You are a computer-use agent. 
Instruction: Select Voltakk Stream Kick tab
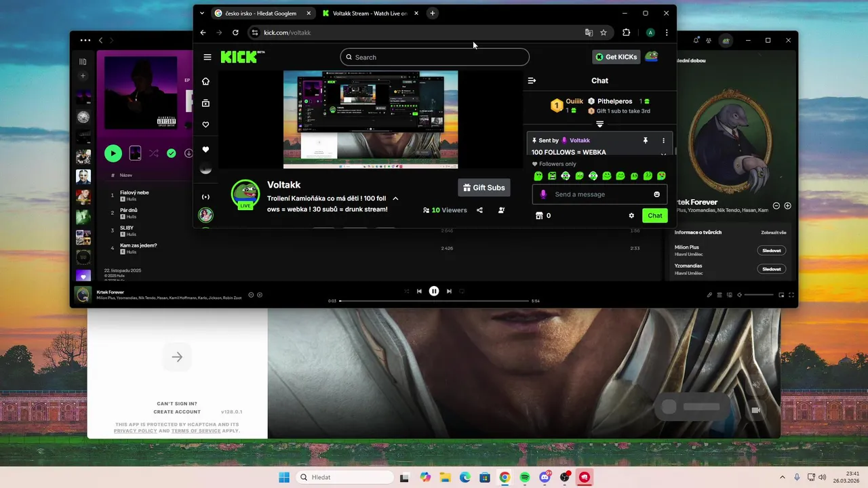(371, 13)
